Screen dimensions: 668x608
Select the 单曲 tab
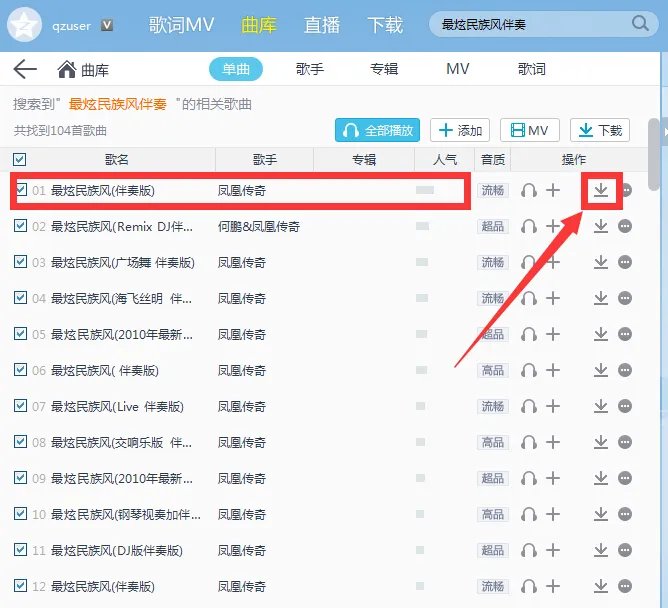[x=236, y=69]
